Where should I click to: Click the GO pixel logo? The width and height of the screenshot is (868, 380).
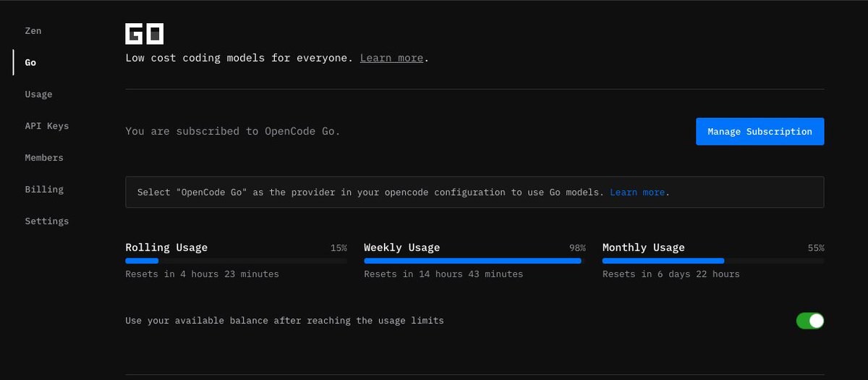coord(145,34)
